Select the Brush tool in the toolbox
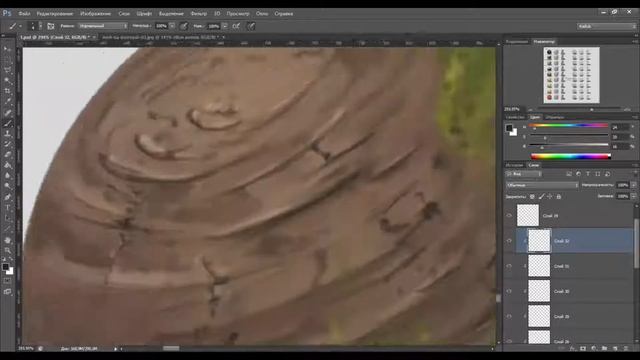Viewport: 640px width, 360px height. click(x=7, y=123)
